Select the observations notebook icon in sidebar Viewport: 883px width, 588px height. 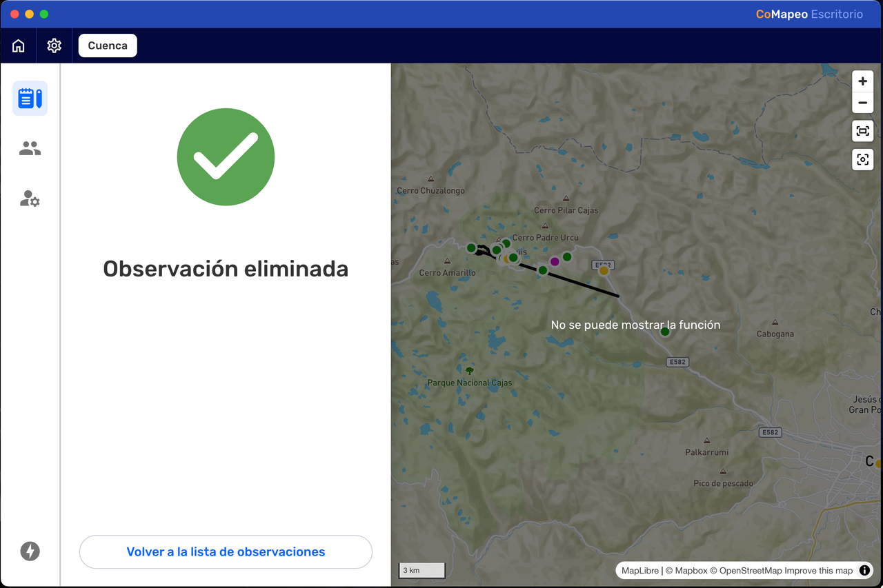pyautogui.click(x=30, y=98)
